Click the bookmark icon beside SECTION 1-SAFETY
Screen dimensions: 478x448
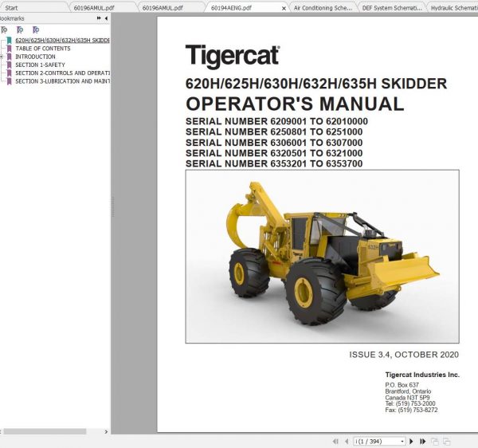coord(9,65)
